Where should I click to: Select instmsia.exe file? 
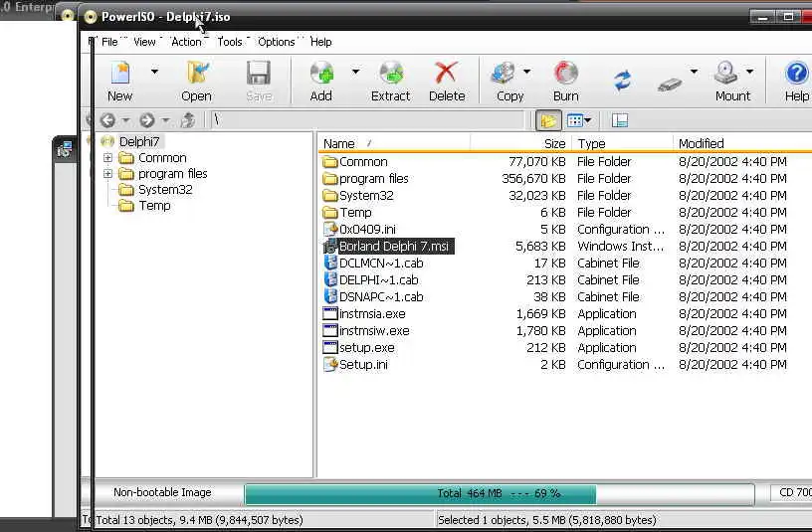(x=372, y=314)
